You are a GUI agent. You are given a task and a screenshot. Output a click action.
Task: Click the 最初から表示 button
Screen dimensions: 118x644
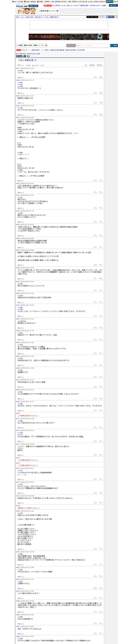click(x=28, y=46)
